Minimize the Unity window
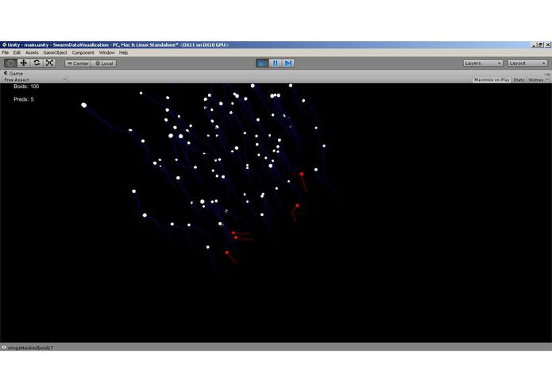Viewport: 552px width, 392px height. coord(534,45)
